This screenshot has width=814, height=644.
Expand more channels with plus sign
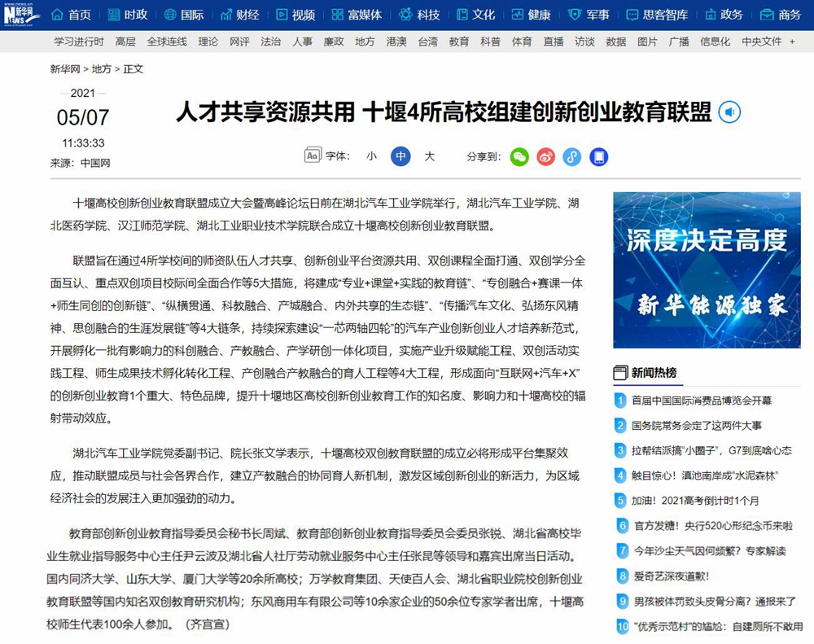(x=792, y=42)
